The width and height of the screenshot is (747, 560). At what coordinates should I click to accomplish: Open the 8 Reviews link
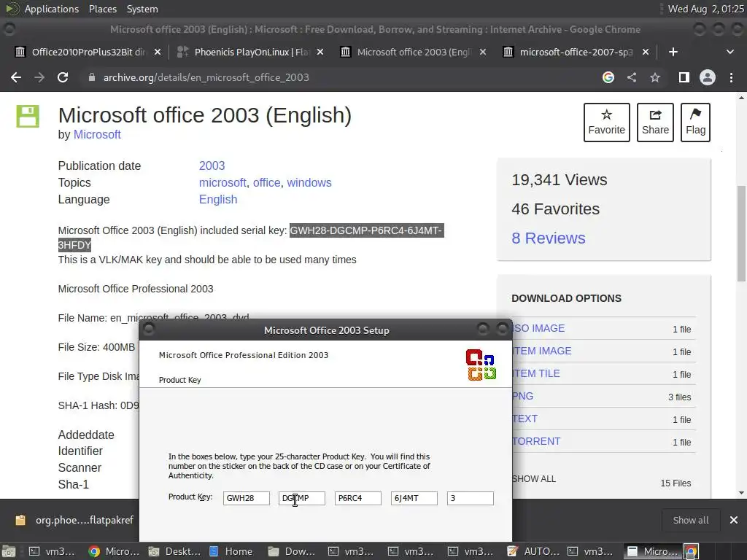click(x=549, y=238)
